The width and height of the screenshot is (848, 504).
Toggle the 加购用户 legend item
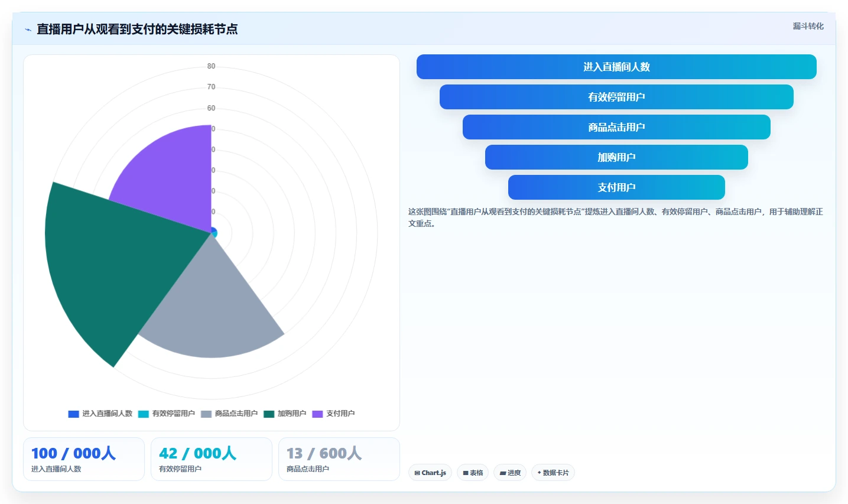pos(285,414)
